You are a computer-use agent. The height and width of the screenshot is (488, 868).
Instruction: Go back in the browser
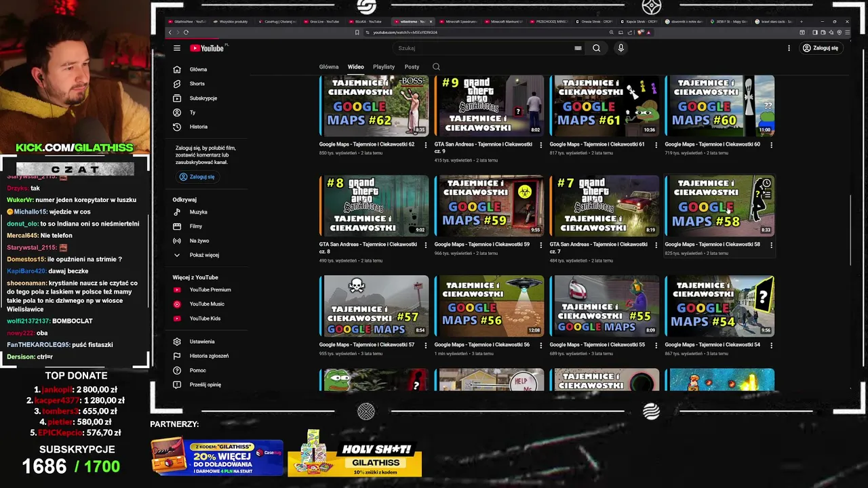coord(170,33)
